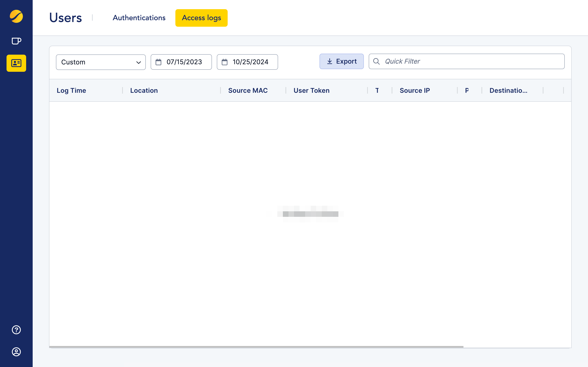Sort the table by Source MAC
Viewport: 588px width, 367px height.
pos(248,90)
